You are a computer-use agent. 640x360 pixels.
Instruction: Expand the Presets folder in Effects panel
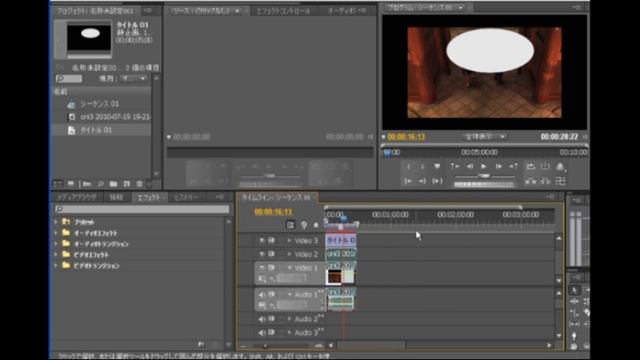coord(56,222)
